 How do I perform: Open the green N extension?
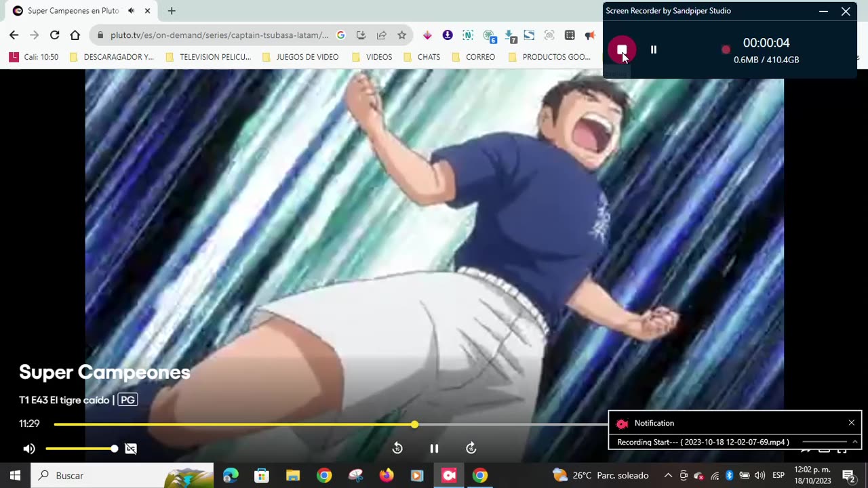tap(468, 35)
